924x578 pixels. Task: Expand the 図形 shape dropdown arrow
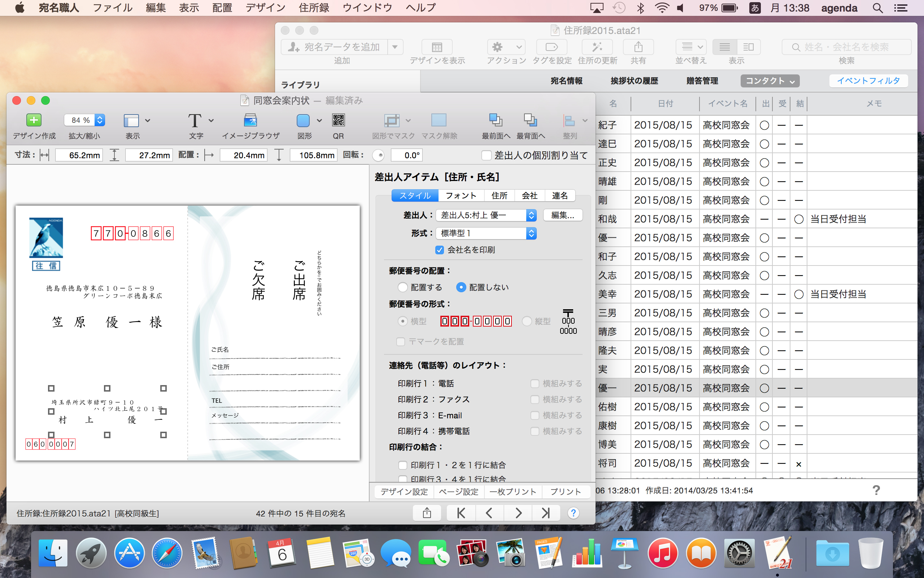[319, 120]
